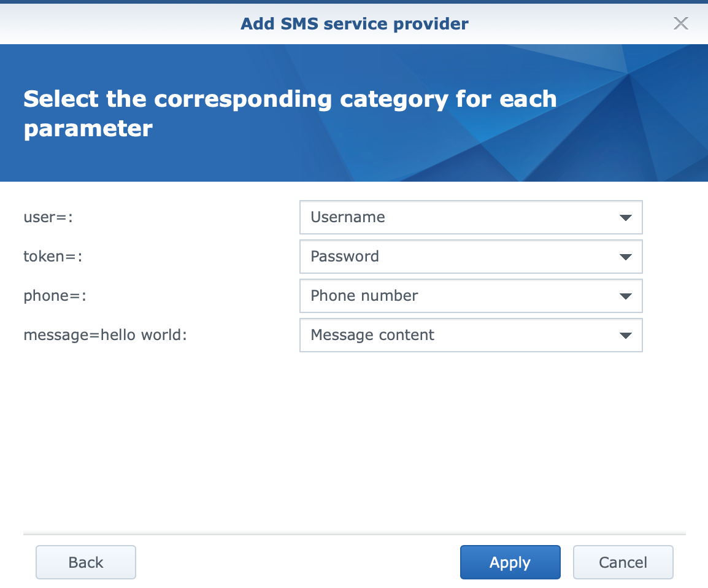Click the arrow on the Message content dropdown
Image resolution: width=708 pixels, height=588 pixels.
625,336
